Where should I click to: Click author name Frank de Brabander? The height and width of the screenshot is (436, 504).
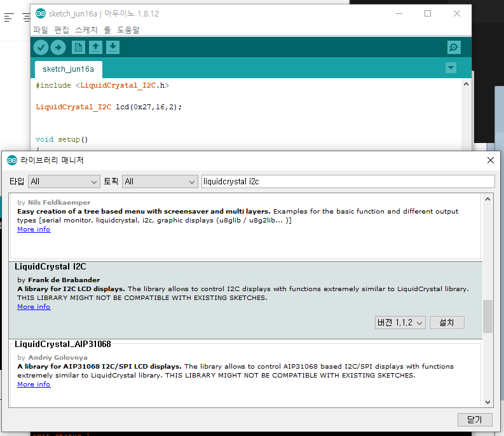tap(64, 280)
